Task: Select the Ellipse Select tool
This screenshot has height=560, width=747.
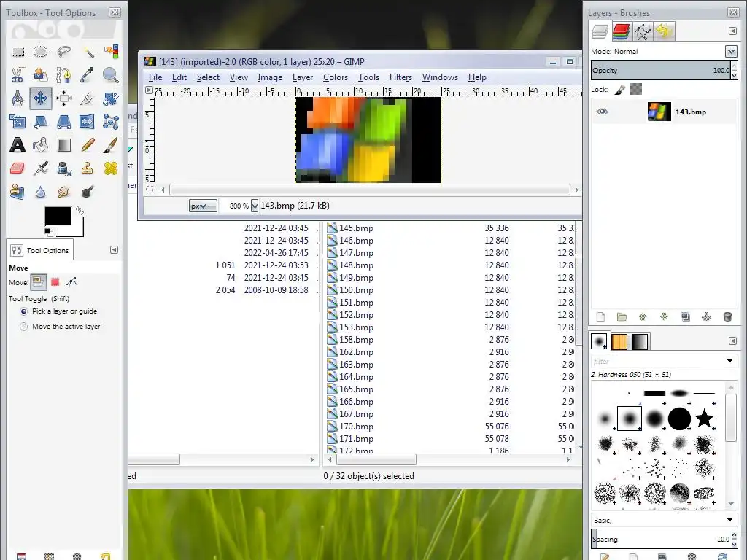Action: click(41, 52)
